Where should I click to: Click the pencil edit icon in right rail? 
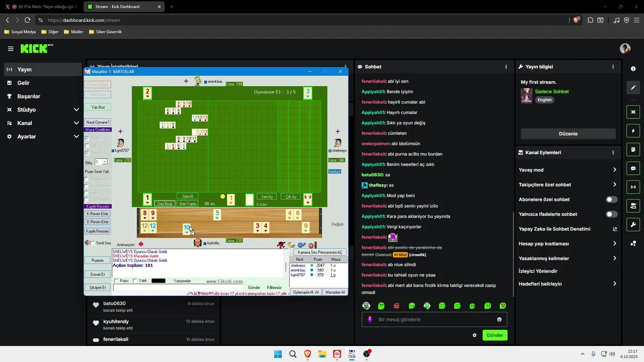point(633,87)
